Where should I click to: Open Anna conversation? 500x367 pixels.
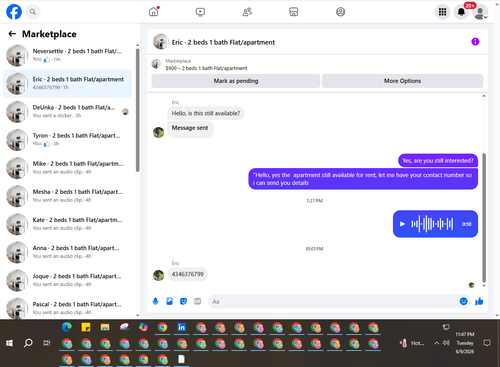click(67, 252)
